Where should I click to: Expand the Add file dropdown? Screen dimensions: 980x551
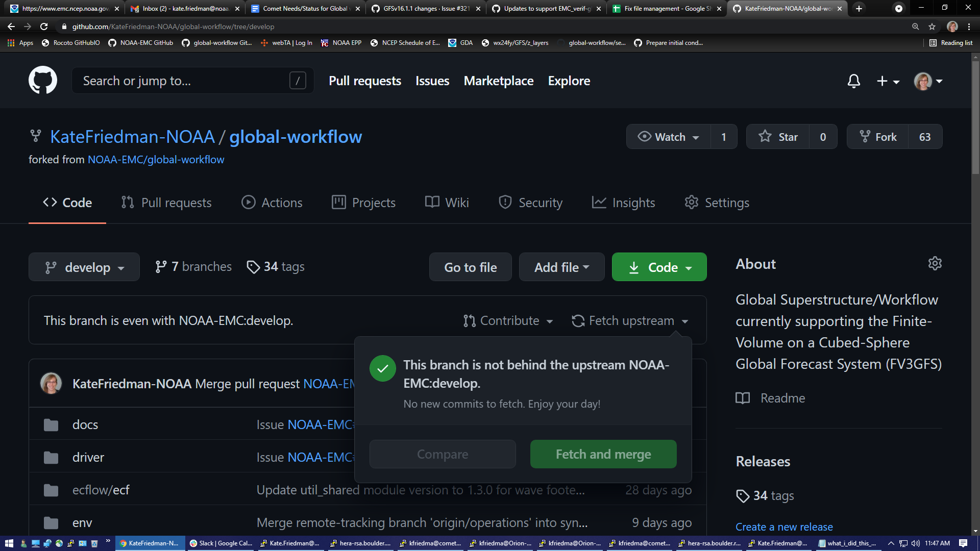[x=561, y=267]
